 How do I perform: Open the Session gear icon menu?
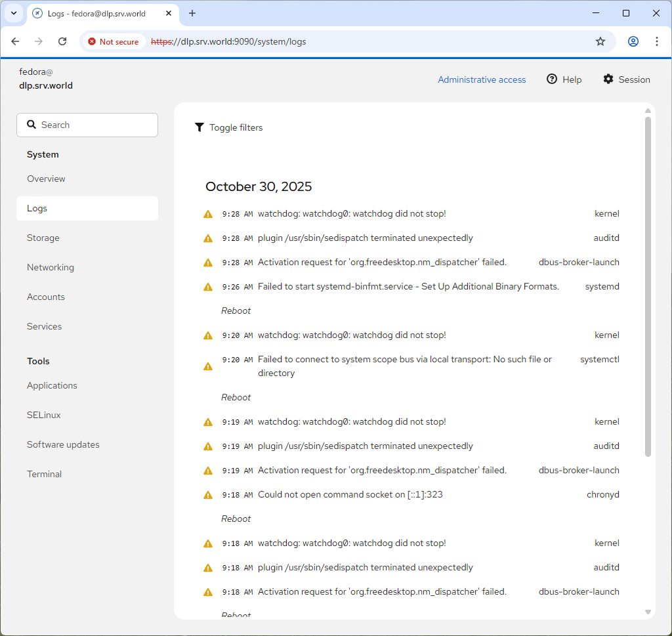tap(608, 79)
